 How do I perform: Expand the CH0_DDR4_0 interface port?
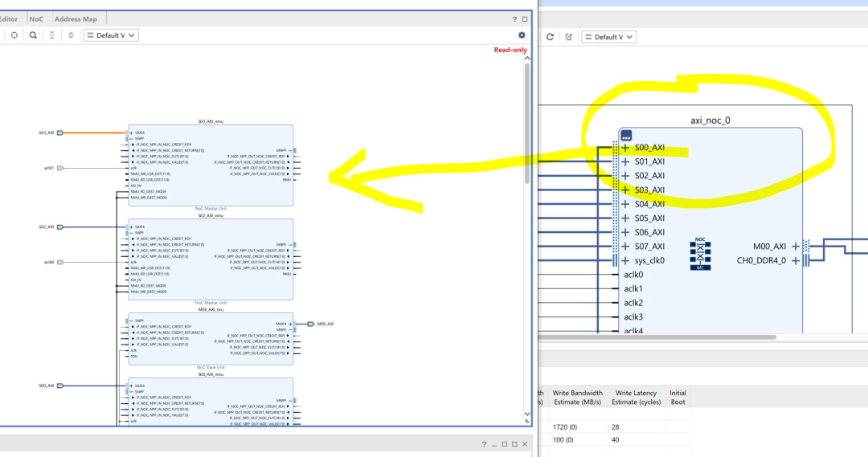coord(796,261)
